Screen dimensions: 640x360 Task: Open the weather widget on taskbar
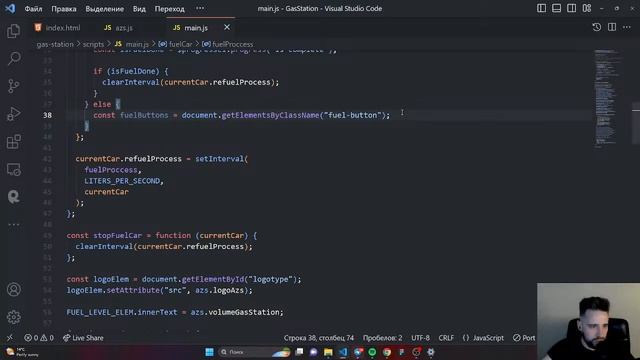[22, 352]
